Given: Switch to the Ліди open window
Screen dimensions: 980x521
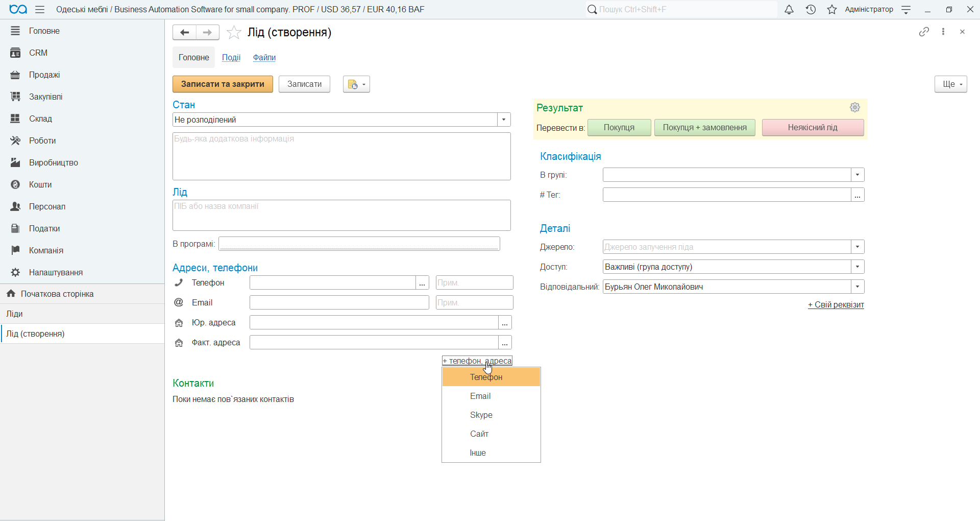Looking at the screenshot, I should point(82,314).
